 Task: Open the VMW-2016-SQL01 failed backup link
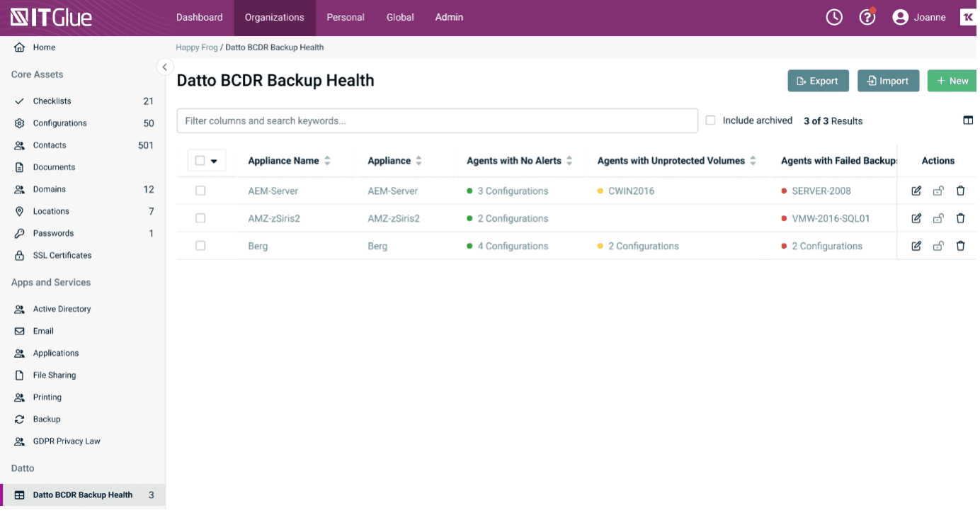pyautogui.click(x=832, y=218)
